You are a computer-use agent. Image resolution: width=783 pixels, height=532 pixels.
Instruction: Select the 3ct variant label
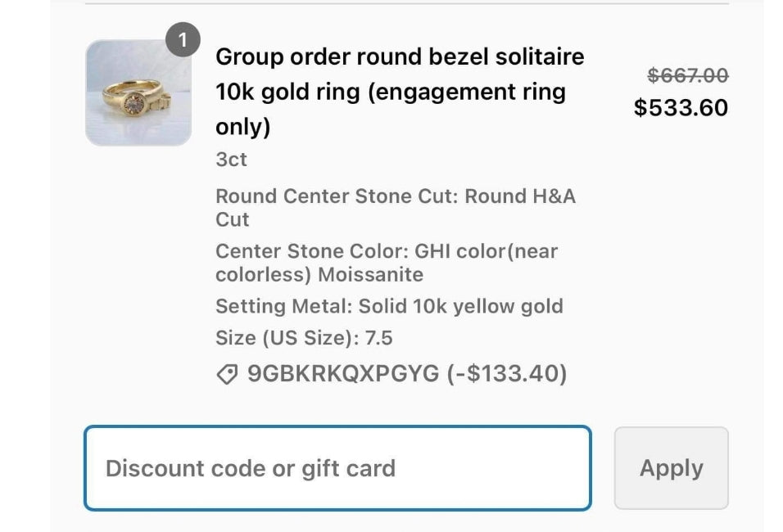point(231,160)
